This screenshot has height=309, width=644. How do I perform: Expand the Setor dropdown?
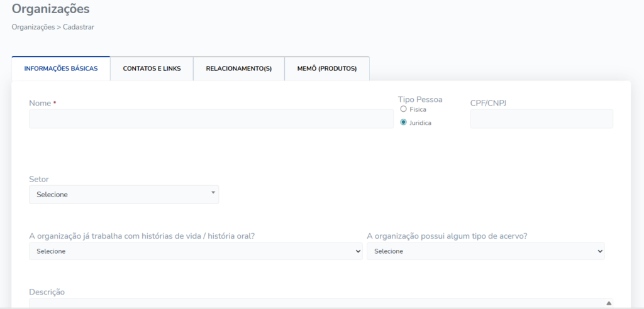click(124, 195)
